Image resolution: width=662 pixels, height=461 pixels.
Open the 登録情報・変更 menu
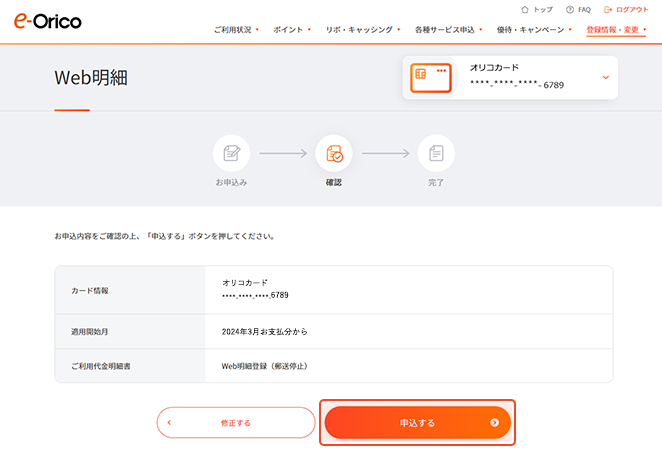coord(616,30)
